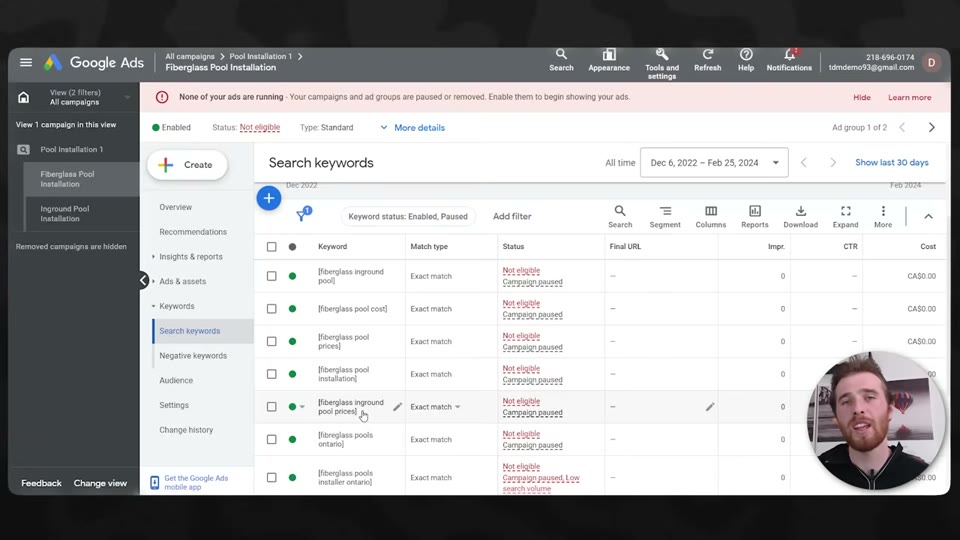Expand More details
Screen dimensions: 960x540
(413, 127)
